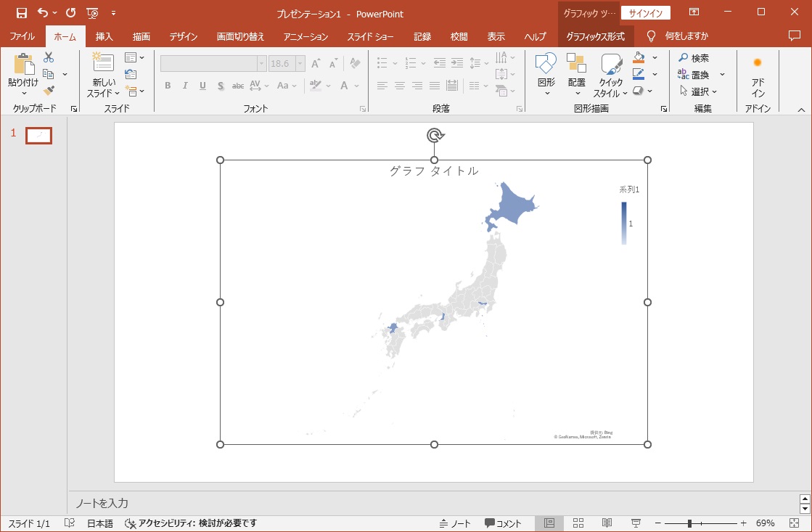The width and height of the screenshot is (812, 532).
Task: Click the zoom slider handle
Action: click(689, 523)
